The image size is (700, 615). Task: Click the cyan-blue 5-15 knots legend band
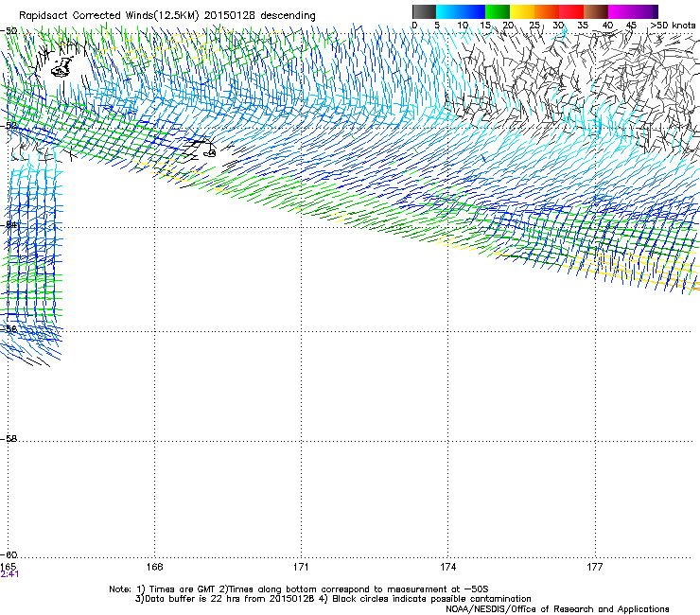(x=461, y=11)
